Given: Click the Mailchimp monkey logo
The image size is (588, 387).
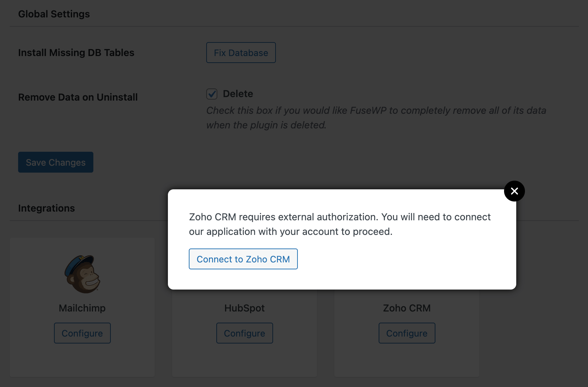Looking at the screenshot, I should pyautogui.click(x=82, y=274).
